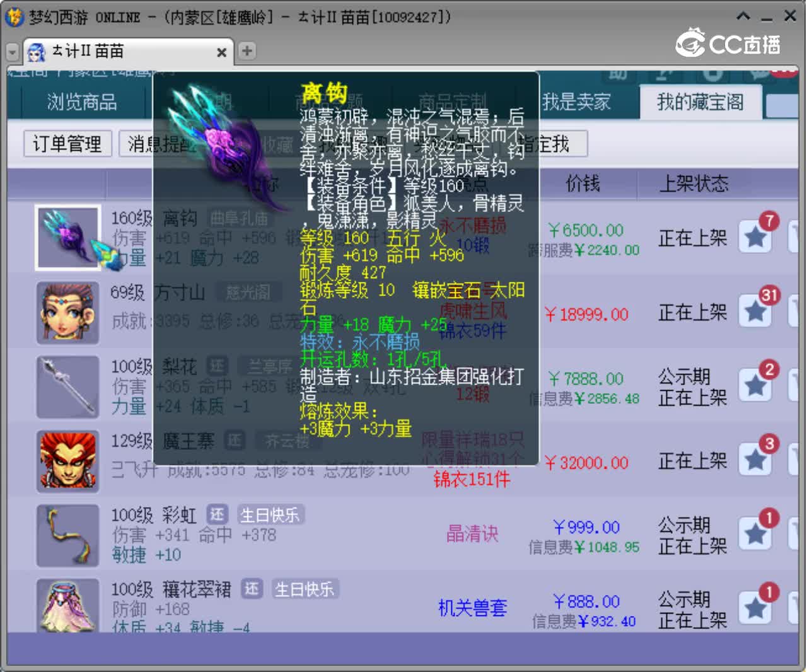The width and height of the screenshot is (807, 672).
Task: Click the 穰花翠裙 dress item icon
Action: pyautogui.click(x=67, y=605)
